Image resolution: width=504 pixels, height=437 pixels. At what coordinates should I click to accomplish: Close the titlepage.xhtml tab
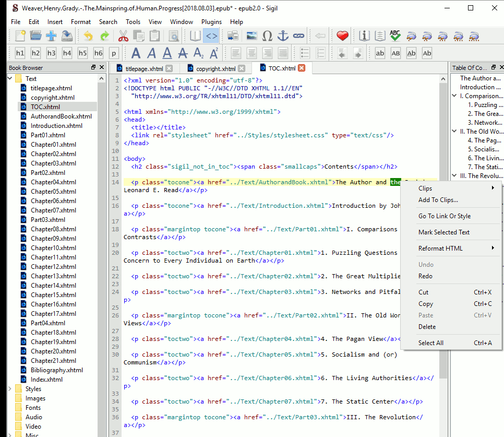[169, 68]
